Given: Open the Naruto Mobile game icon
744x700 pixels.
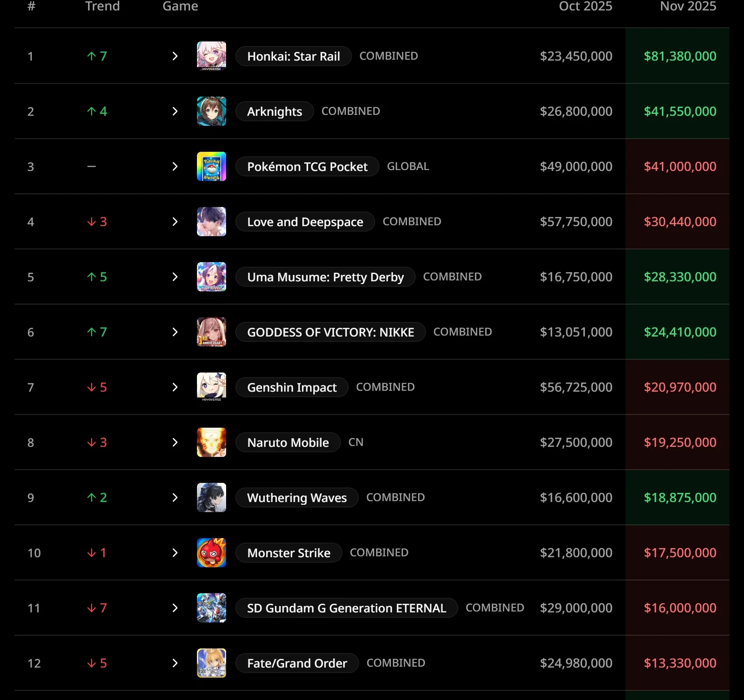Looking at the screenshot, I should pyautogui.click(x=212, y=442).
